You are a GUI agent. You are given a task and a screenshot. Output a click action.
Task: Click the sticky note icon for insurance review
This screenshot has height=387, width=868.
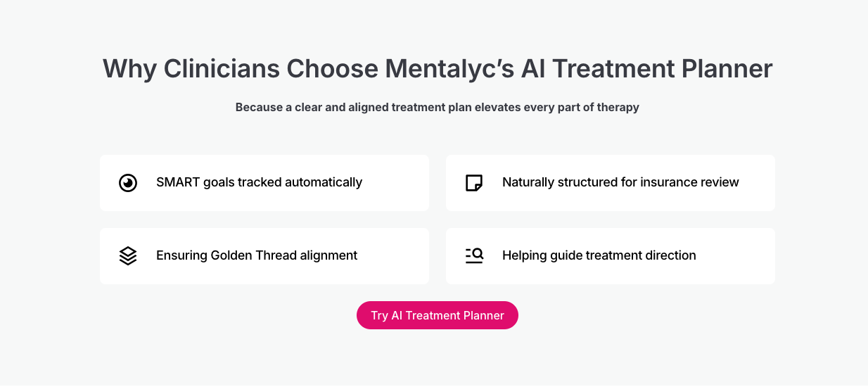click(474, 183)
